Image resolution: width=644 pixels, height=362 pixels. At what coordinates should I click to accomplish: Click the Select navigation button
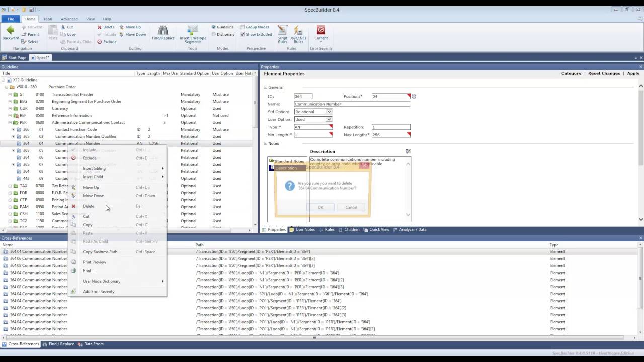[x=30, y=42]
